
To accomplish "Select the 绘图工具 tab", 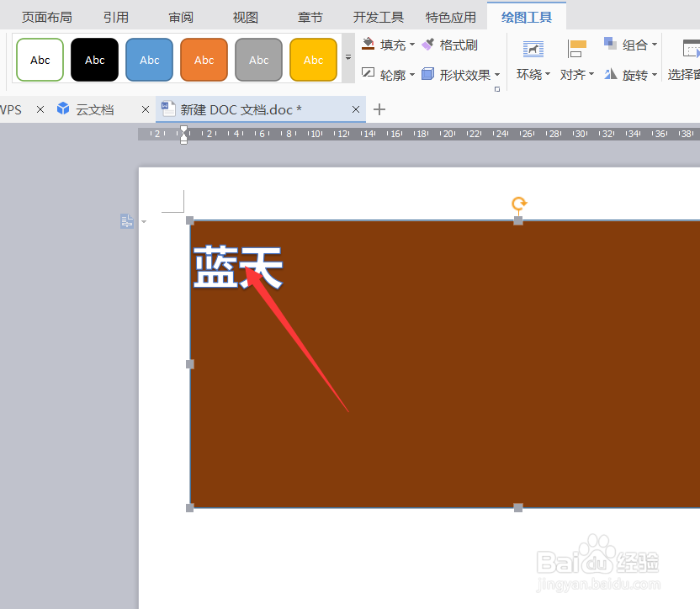I will coord(527,18).
